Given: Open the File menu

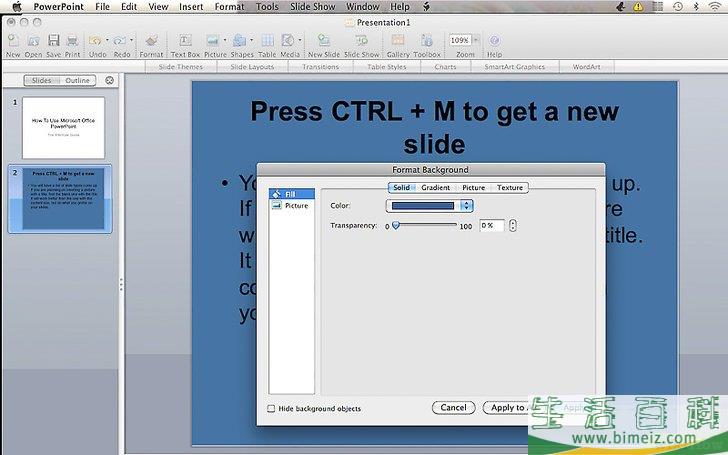Looking at the screenshot, I should 102,6.
